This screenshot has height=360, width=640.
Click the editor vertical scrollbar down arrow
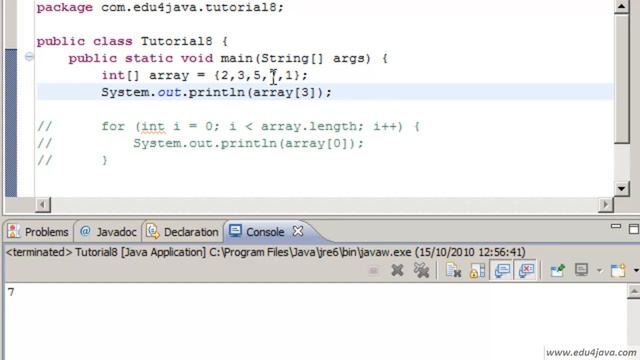point(621,189)
